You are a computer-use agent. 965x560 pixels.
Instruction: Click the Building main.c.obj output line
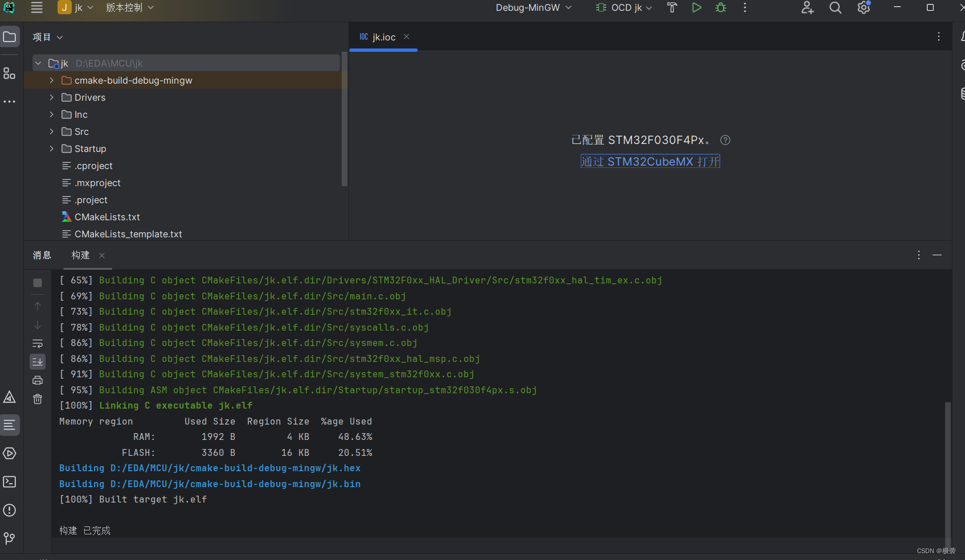[233, 296]
